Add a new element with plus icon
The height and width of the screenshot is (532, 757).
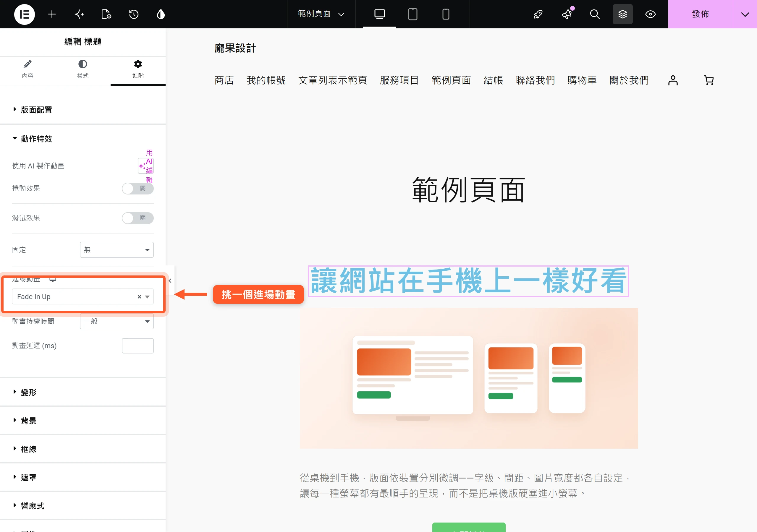click(52, 14)
